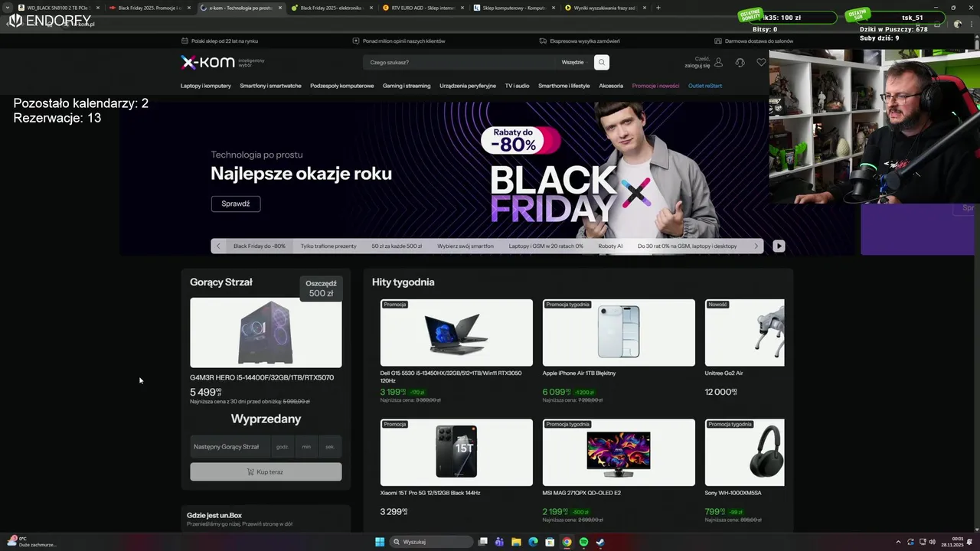Open the user account icon
The height and width of the screenshot is (551, 980).
tap(718, 62)
